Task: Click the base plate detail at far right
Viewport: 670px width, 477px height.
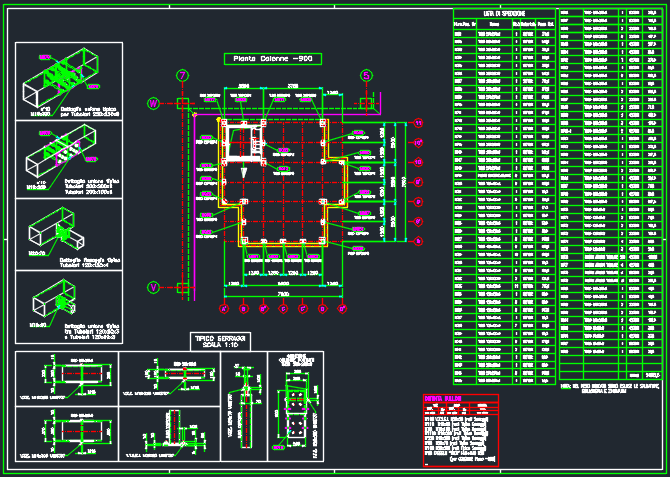Action: tap(297, 408)
